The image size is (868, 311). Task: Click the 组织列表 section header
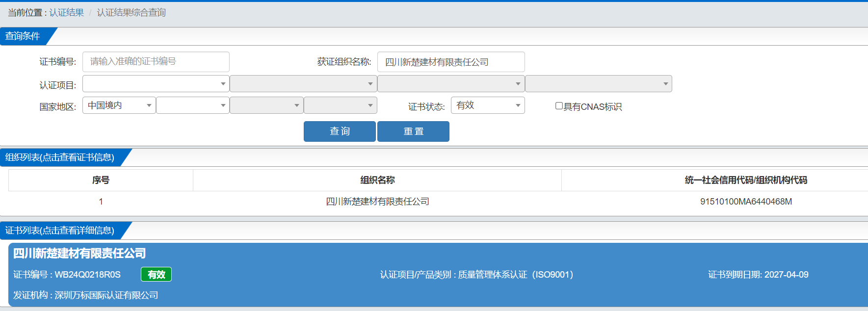pyautogui.click(x=59, y=157)
